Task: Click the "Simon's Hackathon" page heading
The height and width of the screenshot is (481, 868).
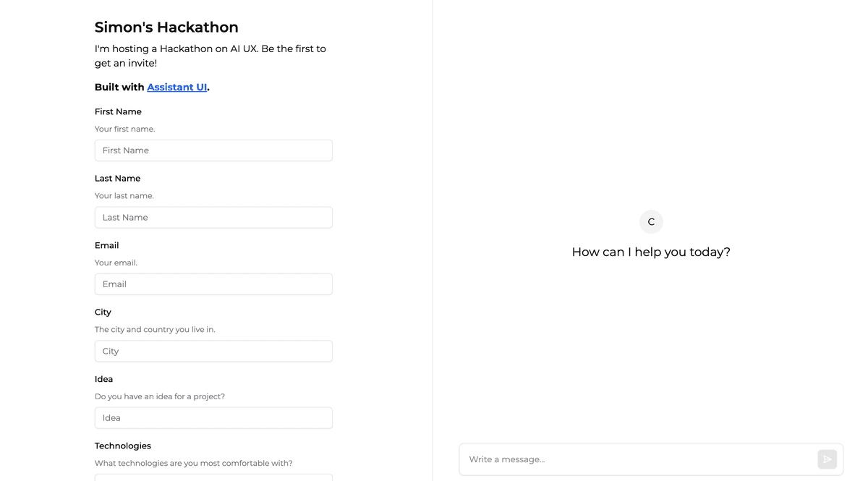Action: [x=166, y=27]
